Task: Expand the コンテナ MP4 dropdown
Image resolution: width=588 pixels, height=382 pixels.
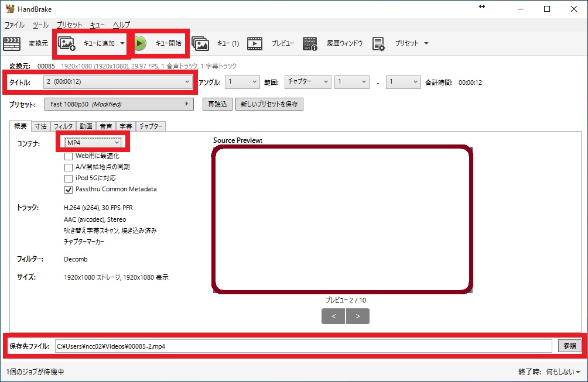Action: 93,143
